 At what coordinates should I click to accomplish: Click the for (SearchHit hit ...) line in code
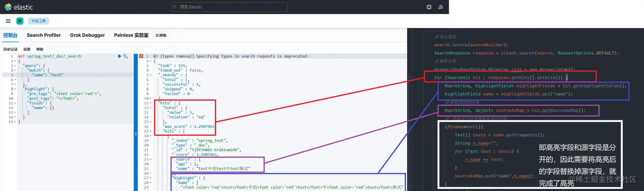pos(501,78)
